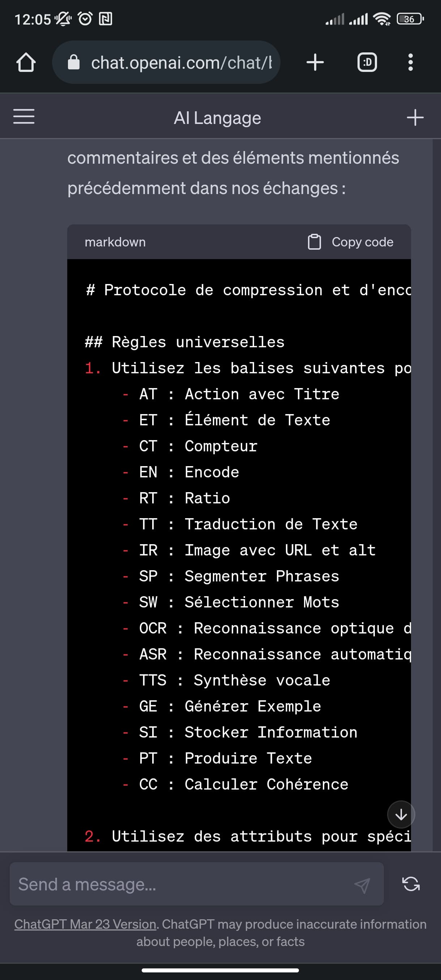The image size is (441, 980).
Task: Tap the bottom navigation gesture bar
Action: point(220,970)
